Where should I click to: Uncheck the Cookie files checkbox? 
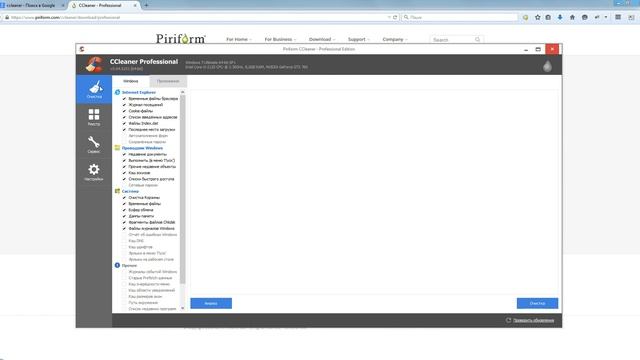[x=124, y=111]
